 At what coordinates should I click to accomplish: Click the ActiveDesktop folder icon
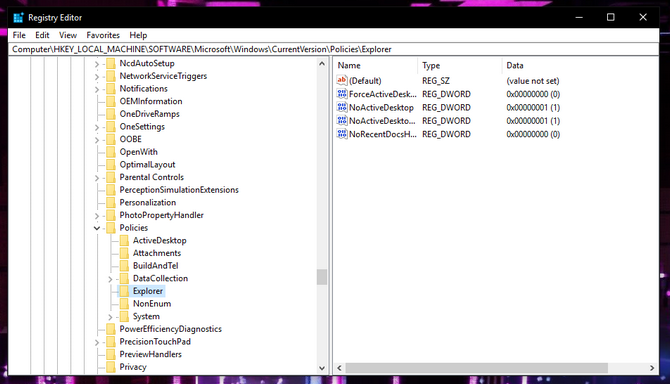tap(124, 240)
